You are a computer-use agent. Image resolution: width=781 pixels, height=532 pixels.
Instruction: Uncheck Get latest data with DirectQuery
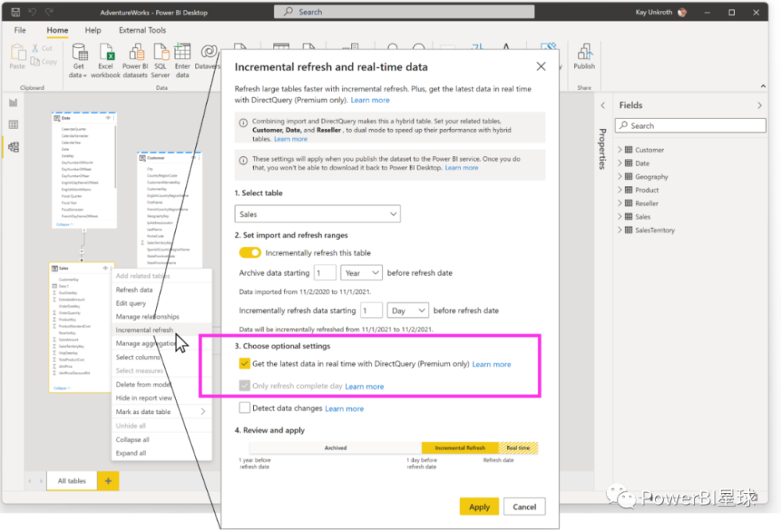pos(245,364)
